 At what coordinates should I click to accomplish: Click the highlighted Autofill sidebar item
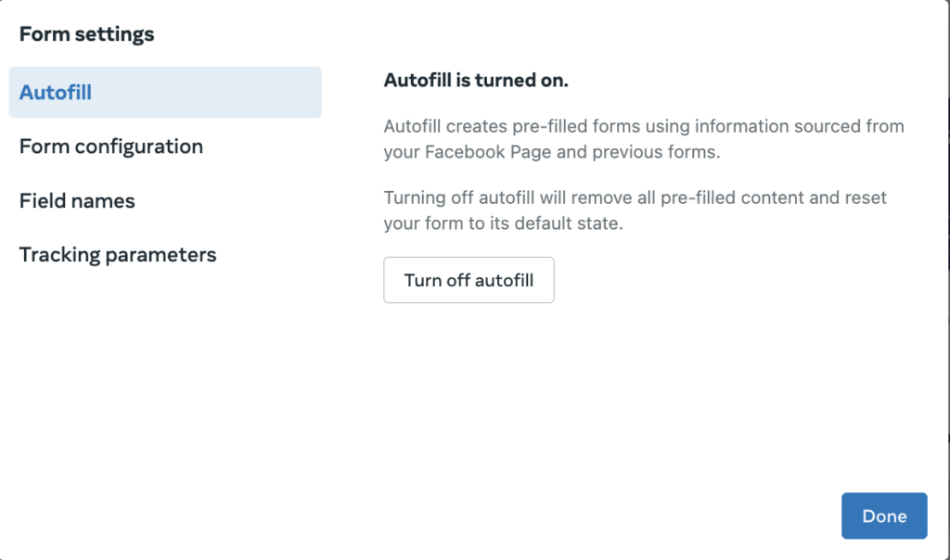pyautogui.click(x=165, y=93)
